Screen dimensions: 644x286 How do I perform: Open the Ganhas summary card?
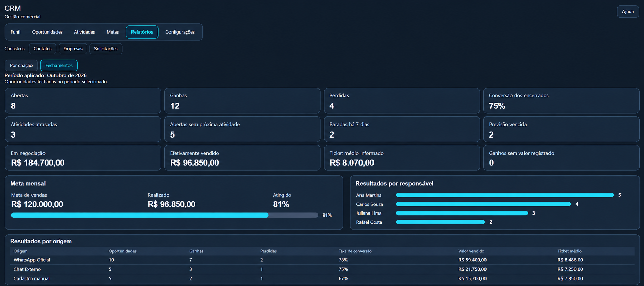(242, 101)
